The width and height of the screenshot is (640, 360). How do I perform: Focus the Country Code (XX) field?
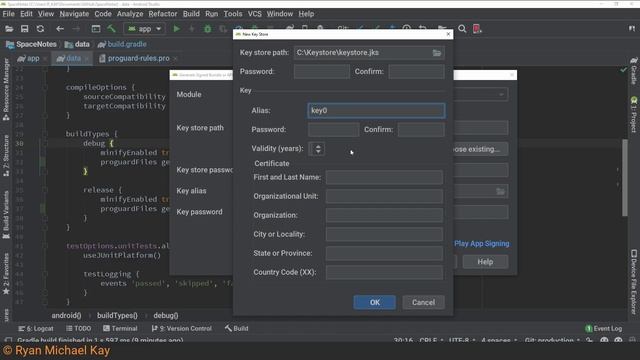tap(384, 272)
